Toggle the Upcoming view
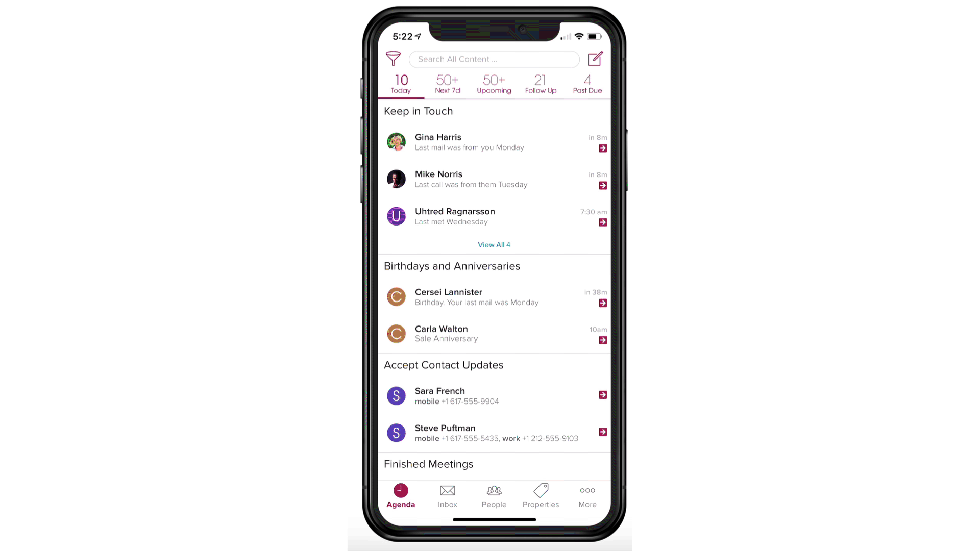Screen dimensions: 980x551 click(494, 84)
